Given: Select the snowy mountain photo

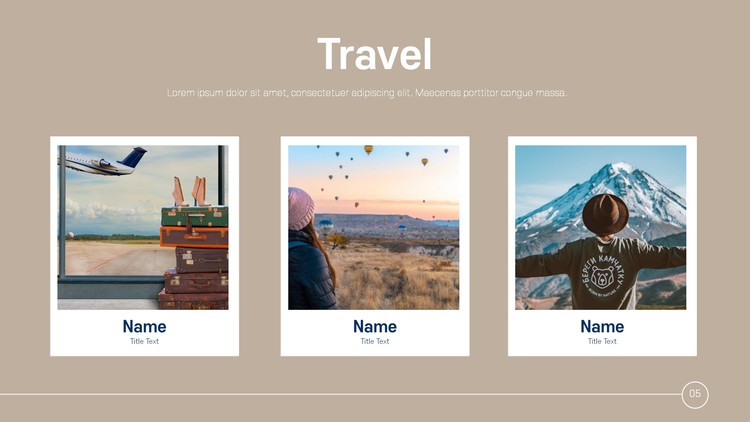Looking at the screenshot, I should (x=600, y=227).
